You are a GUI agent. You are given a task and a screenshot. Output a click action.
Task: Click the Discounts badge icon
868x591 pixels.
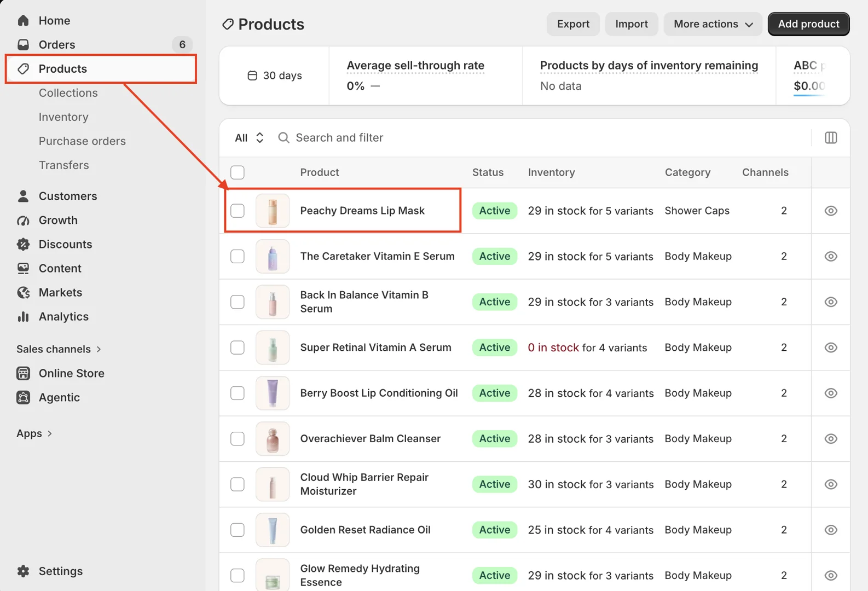[x=23, y=244]
